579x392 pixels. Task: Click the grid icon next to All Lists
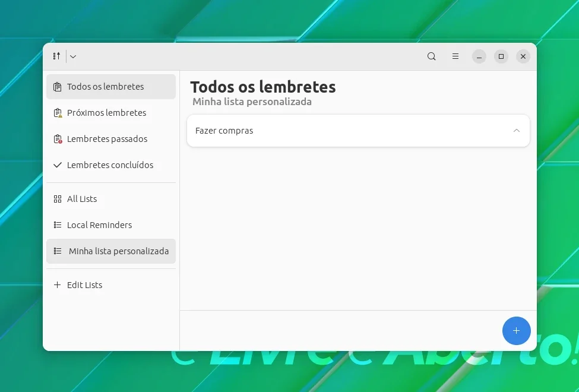pyautogui.click(x=58, y=199)
